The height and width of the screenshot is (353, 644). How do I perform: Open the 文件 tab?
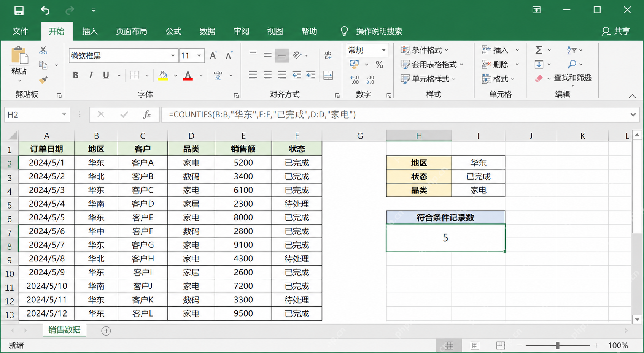pyautogui.click(x=20, y=31)
